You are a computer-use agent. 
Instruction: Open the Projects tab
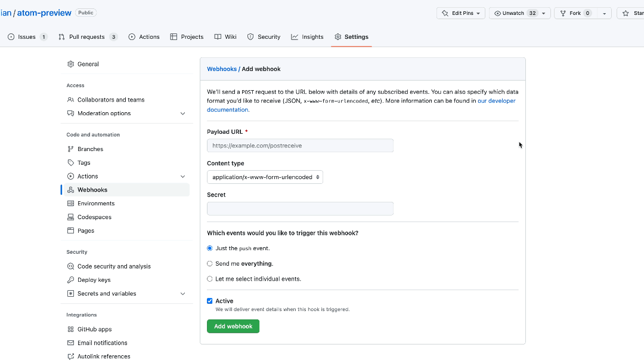pos(187,37)
